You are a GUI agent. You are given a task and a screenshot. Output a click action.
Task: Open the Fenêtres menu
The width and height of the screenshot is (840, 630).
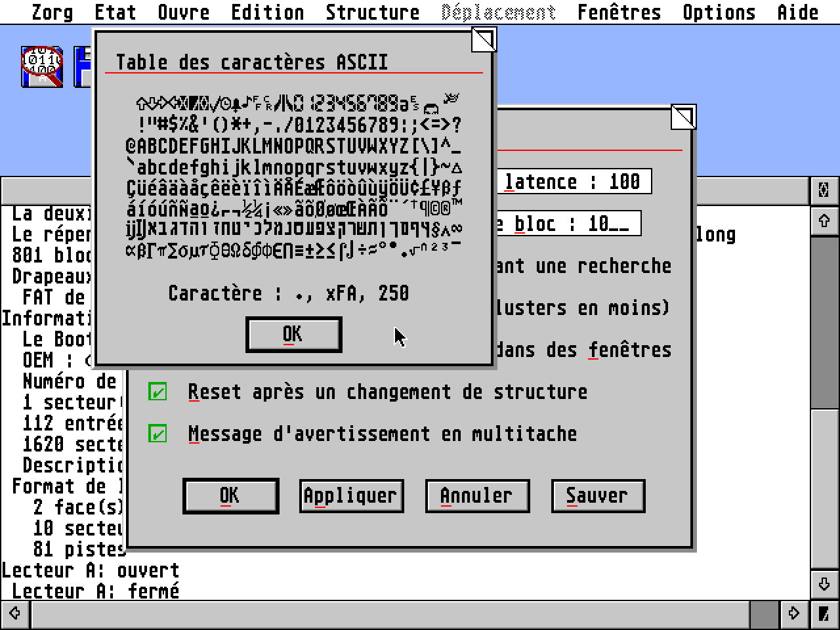click(x=619, y=11)
